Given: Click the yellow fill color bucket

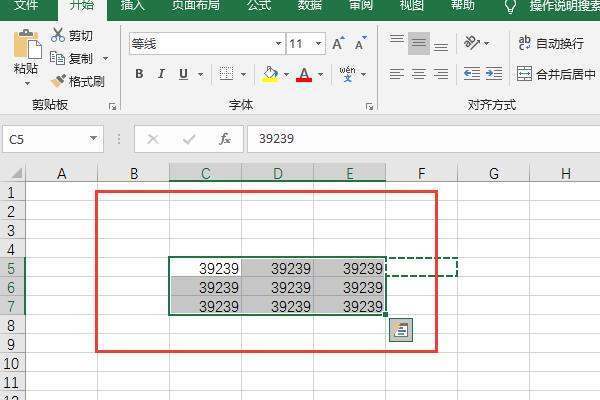Looking at the screenshot, I should pyautogui.click(x=269, y=74).
